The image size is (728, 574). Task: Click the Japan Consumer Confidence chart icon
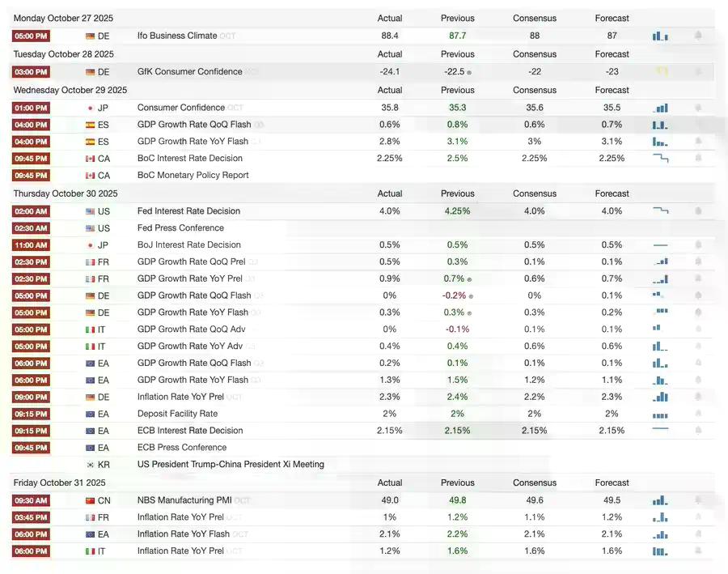click(x=660, y=108)
